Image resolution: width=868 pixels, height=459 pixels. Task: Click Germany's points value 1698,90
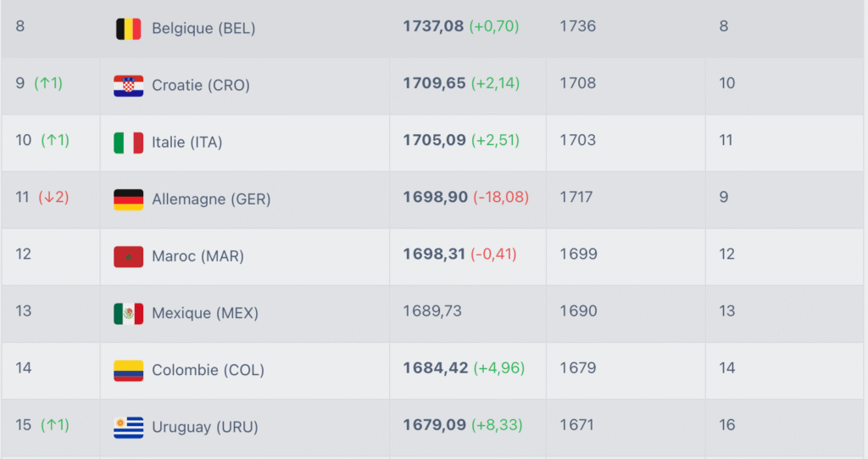click(x=435, y=197)
